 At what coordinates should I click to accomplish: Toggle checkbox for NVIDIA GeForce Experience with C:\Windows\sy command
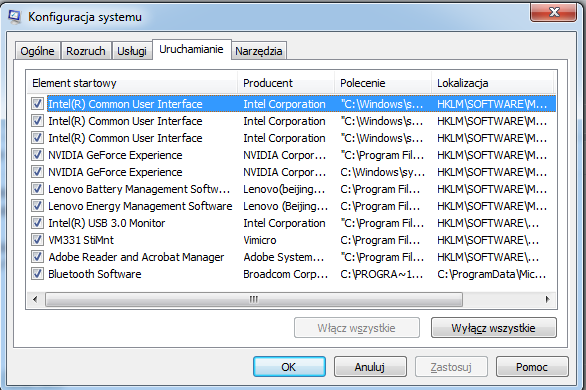click(x=37, y=172)
